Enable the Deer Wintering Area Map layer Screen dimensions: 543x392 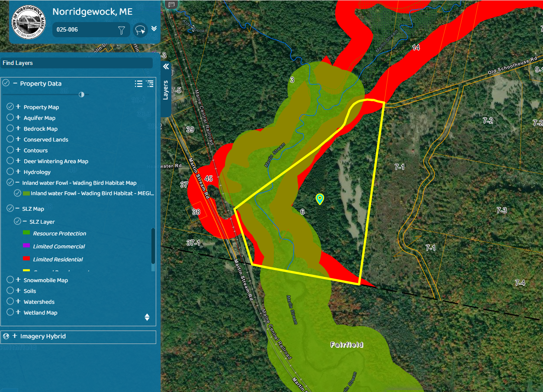pos(10,161)
